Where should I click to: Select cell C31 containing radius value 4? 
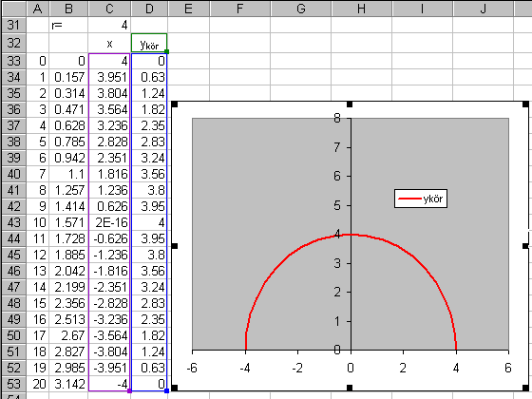point(109,25)
